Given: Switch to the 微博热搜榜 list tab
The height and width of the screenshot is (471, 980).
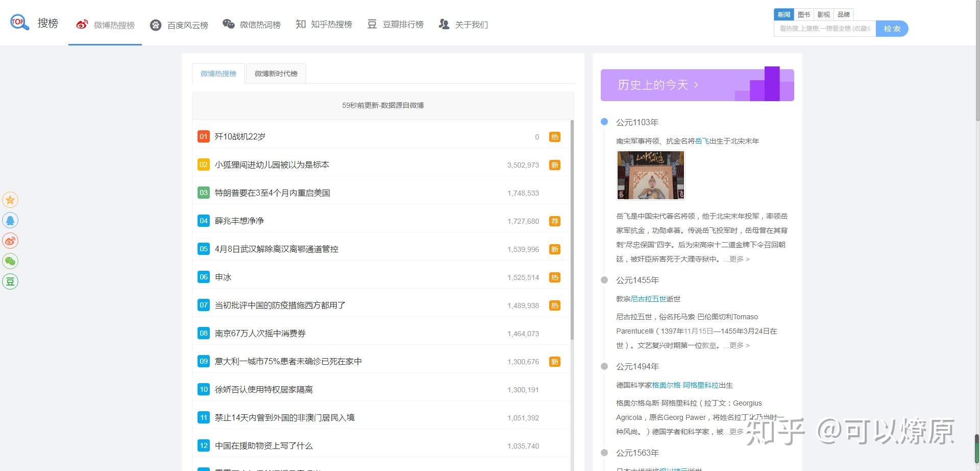Looking at the screenshot, I should click(218, 74).
